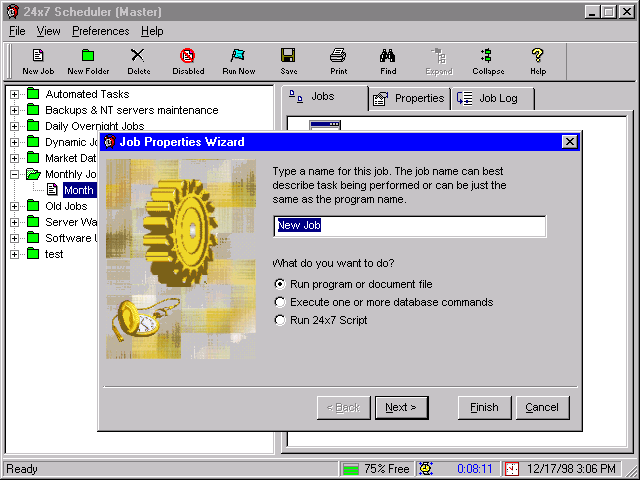Image resolution: width=640 pixels, height=480 pixels.
Task: Expand the test folder
Action: coord(14,254)
